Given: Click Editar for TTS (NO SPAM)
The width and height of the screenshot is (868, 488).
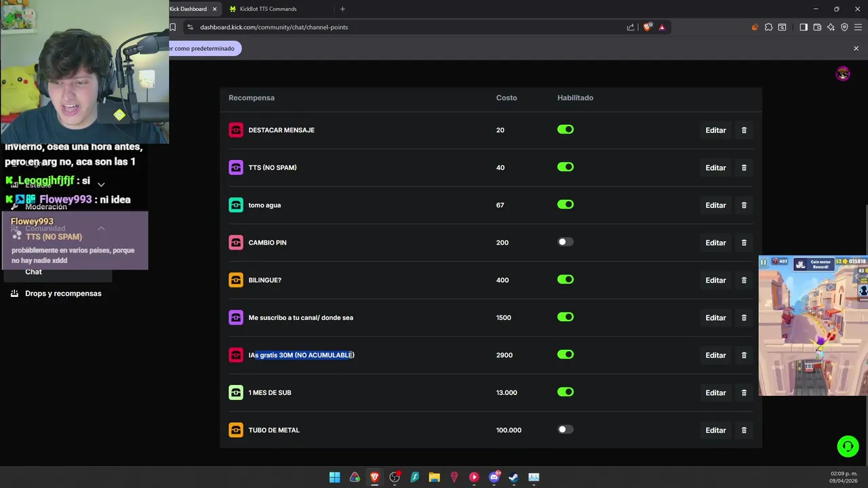Looking at the screenshot, I should pos(715,167).
